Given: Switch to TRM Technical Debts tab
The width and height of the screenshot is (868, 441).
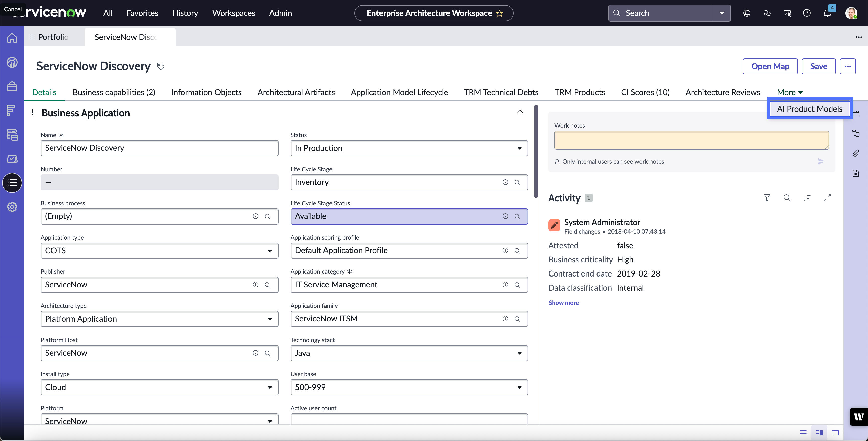Looking at the screenshot, I should [501, 92].
